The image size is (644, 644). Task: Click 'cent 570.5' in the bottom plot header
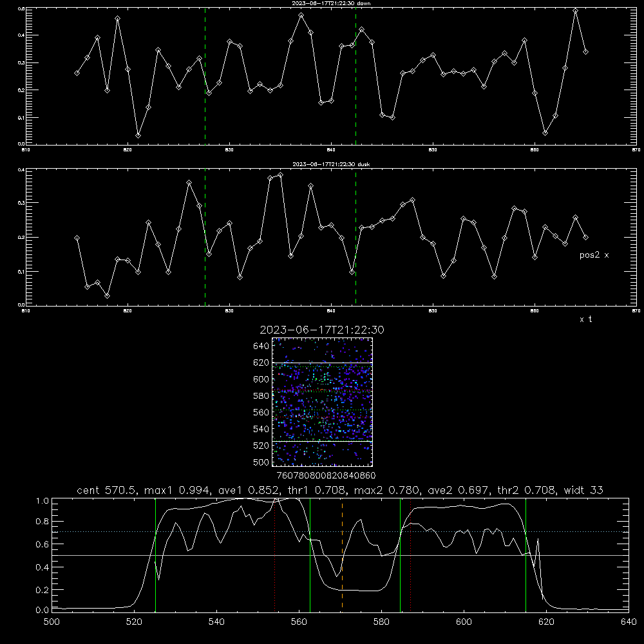[x=108, y=490]
